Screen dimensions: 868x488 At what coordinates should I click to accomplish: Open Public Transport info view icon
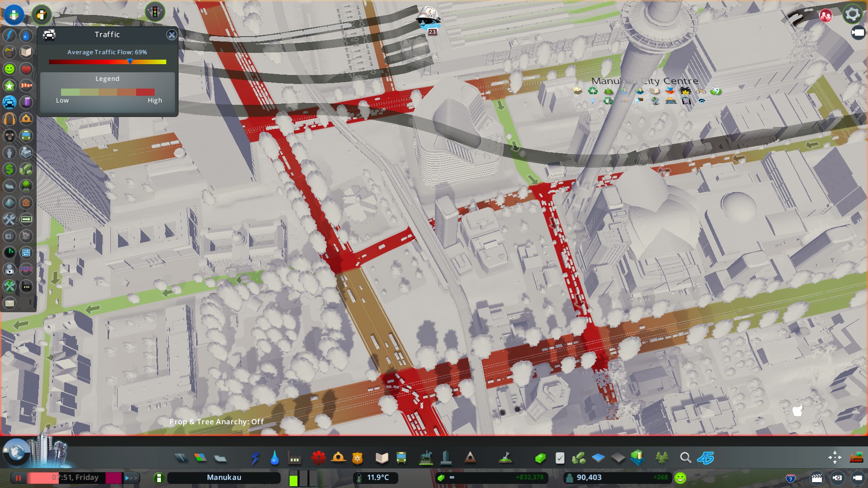[26, 135]
